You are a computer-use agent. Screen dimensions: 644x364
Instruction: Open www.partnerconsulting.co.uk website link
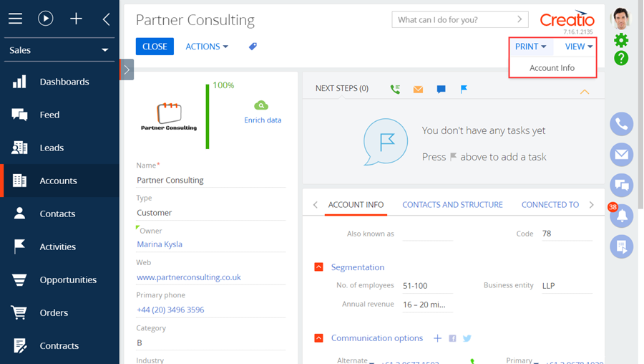tap(189, 277)
